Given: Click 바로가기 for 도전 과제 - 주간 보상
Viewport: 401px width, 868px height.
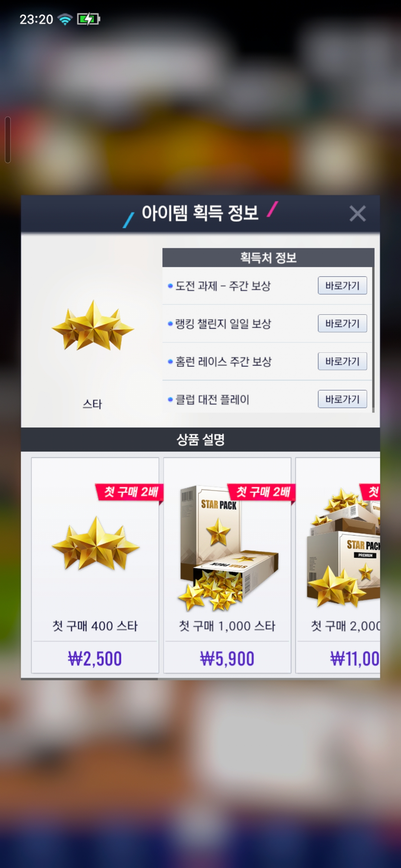Looking at the screenshot, I should (x=342, y=286).
